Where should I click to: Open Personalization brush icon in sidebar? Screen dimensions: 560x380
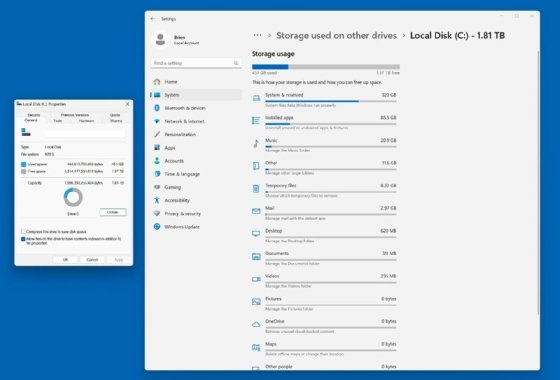click(157, 134)
